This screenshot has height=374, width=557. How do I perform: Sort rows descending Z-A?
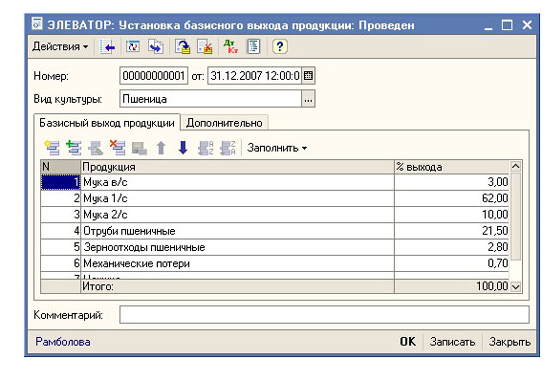tap(228, 148)
